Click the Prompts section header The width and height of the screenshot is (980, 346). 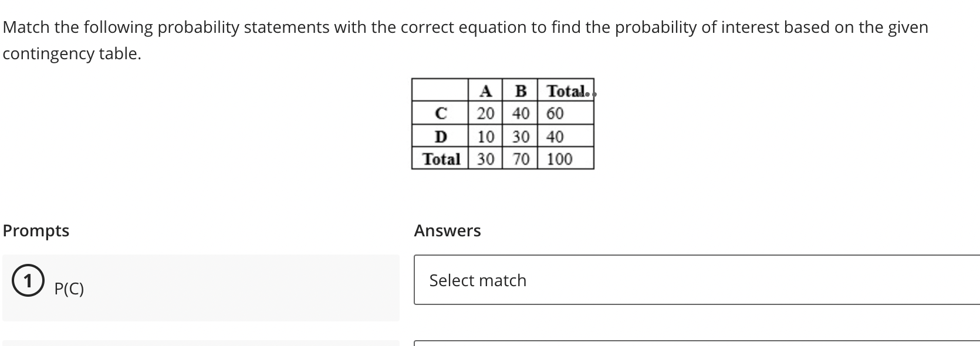[36, 230]
